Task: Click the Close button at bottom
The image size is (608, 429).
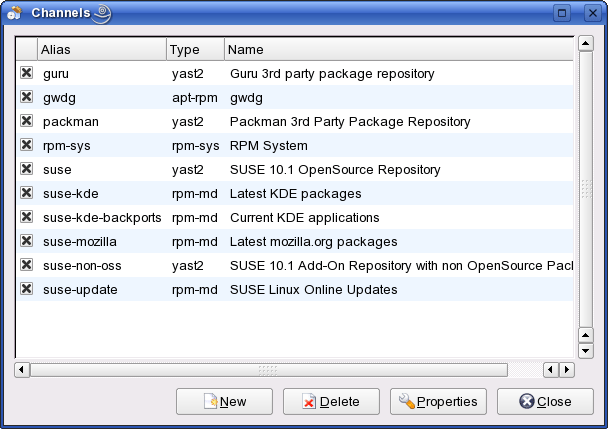Action: click(545, 401)
